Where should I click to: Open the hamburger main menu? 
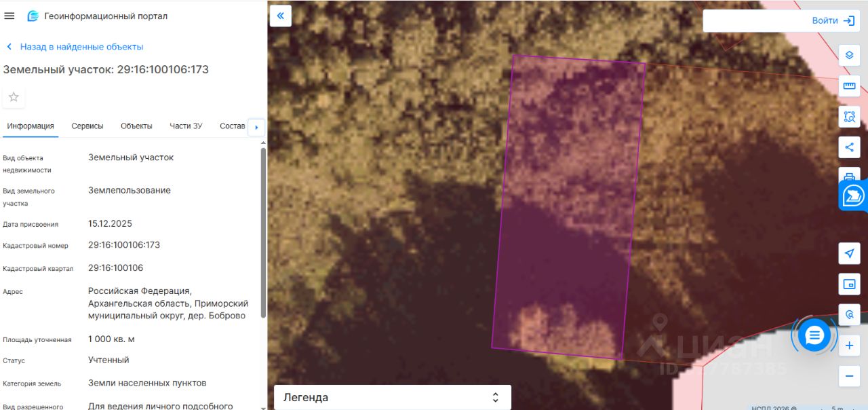click(x=9, y=16)
